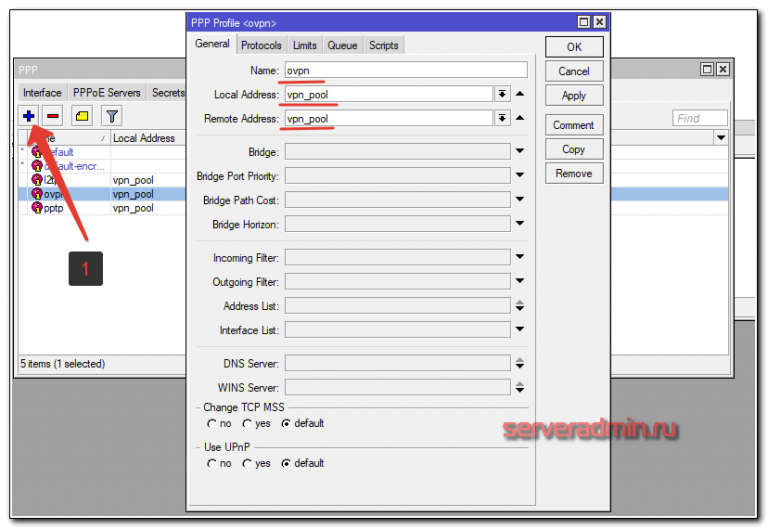Click the blue plus add profile icon
This screenshot has width=768, height=529.
[29, 116]
